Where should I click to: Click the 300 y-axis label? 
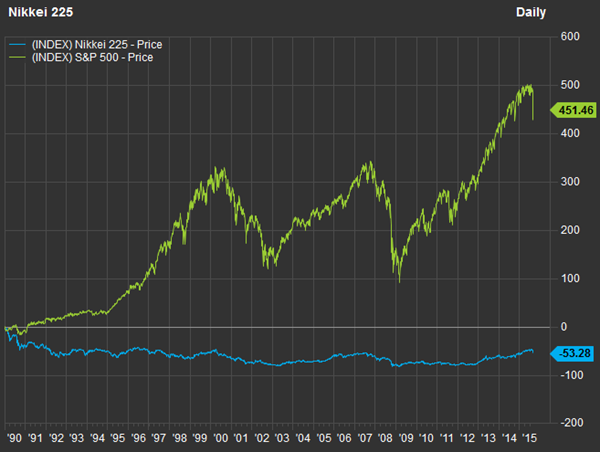[570, 181]
